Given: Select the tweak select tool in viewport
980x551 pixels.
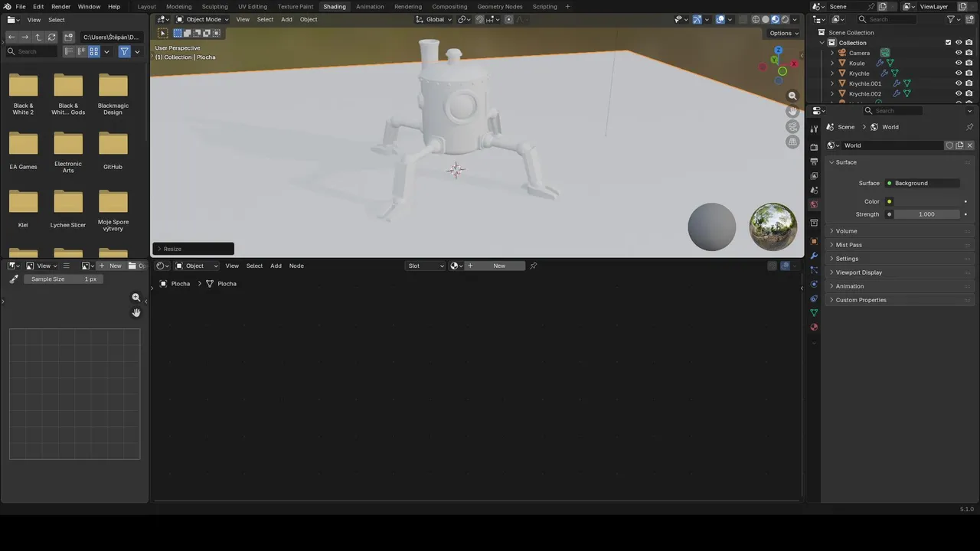Looking at the screenshot, I should pos(162,33).
